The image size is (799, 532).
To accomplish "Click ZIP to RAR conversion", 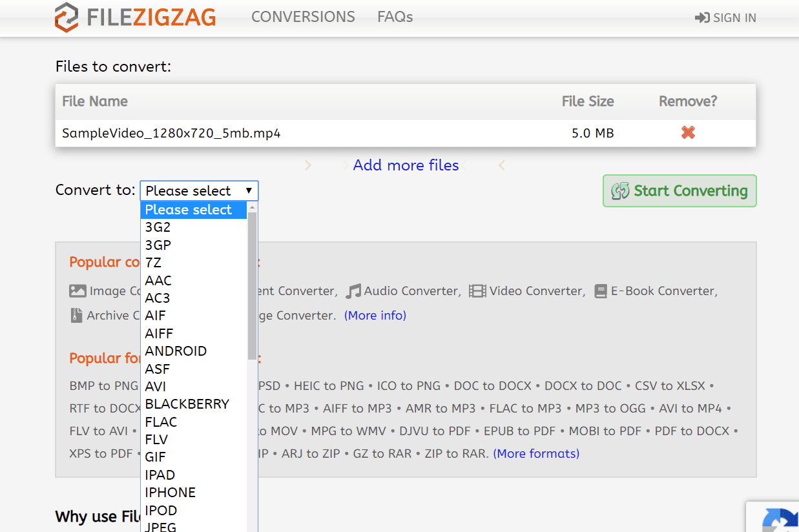I will pos(455,454).
